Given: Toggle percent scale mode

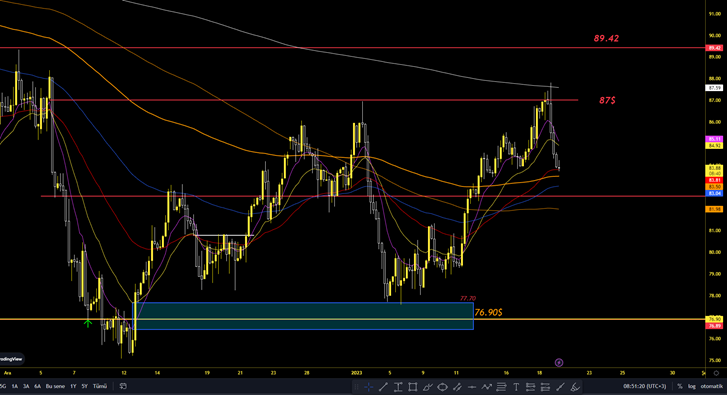Looking at the screenshot, I should [x=680, y=386].
